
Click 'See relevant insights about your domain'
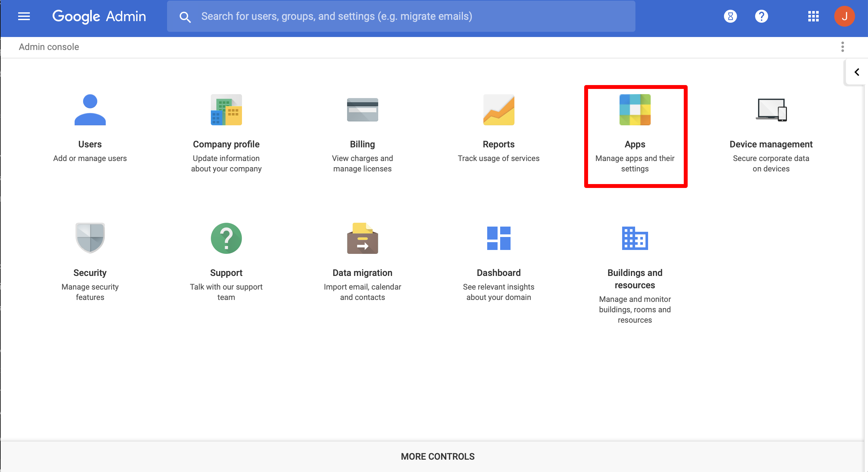click(x=498, y=292)
